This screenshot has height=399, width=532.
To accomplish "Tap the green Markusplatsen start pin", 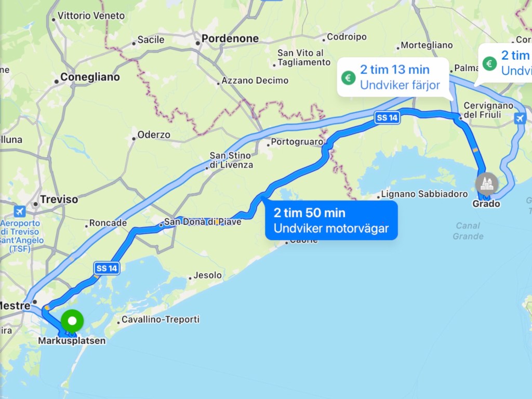I will (x=72, y=321).
